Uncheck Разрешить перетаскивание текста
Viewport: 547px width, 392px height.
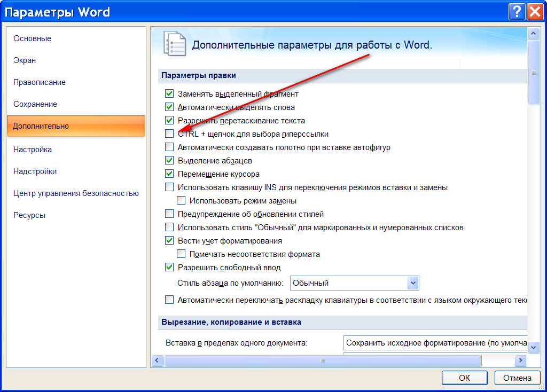pyautogui.click(x=168, y=120)
